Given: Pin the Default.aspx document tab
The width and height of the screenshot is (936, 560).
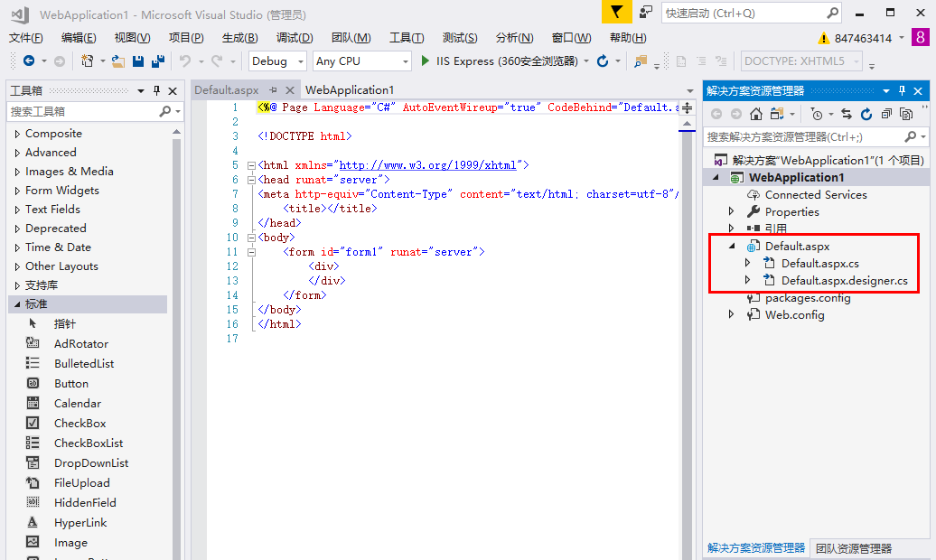Looking at the screenshot, I should pyautogui.click(x=273, y=90).
